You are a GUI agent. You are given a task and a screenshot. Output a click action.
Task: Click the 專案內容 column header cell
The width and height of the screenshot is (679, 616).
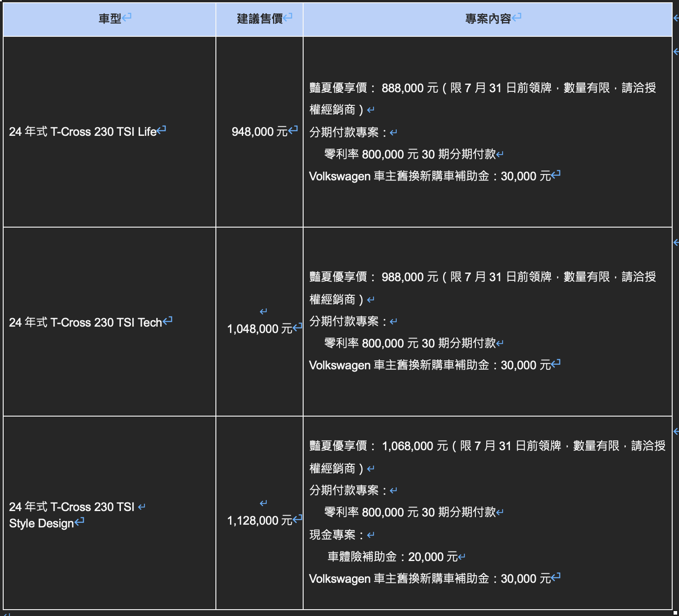488,19
